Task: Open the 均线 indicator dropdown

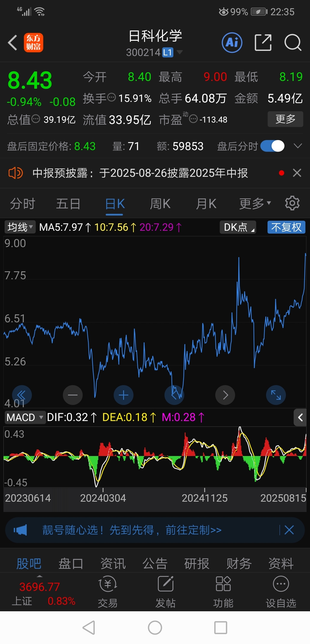Action: 20,227
